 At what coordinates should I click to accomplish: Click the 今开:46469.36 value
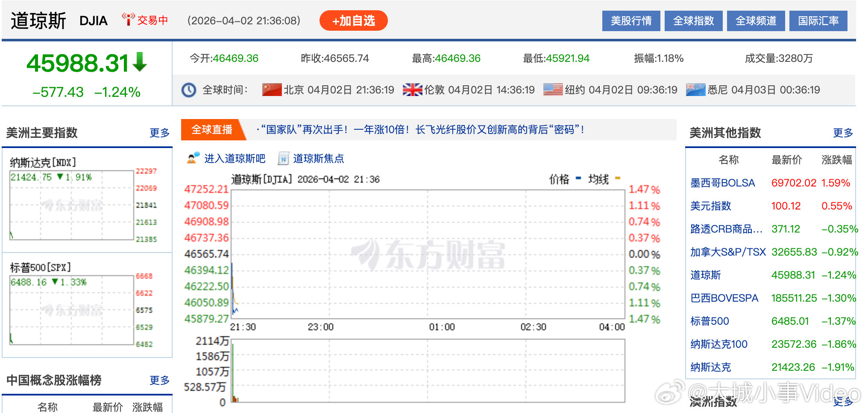(x=224, y=58)
